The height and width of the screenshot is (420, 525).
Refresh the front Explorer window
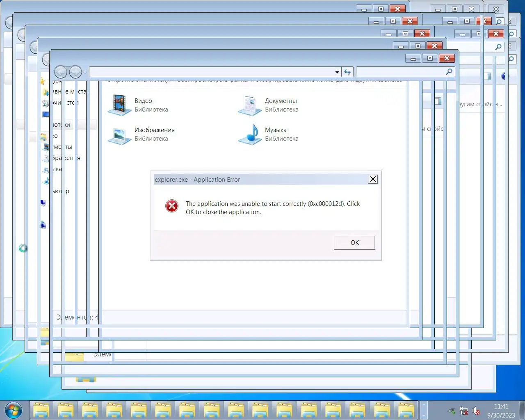point(347,72)
